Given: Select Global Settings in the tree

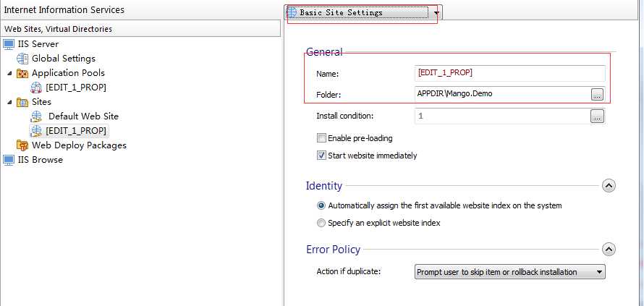Looking at the screenshot, I should [64, 59].
